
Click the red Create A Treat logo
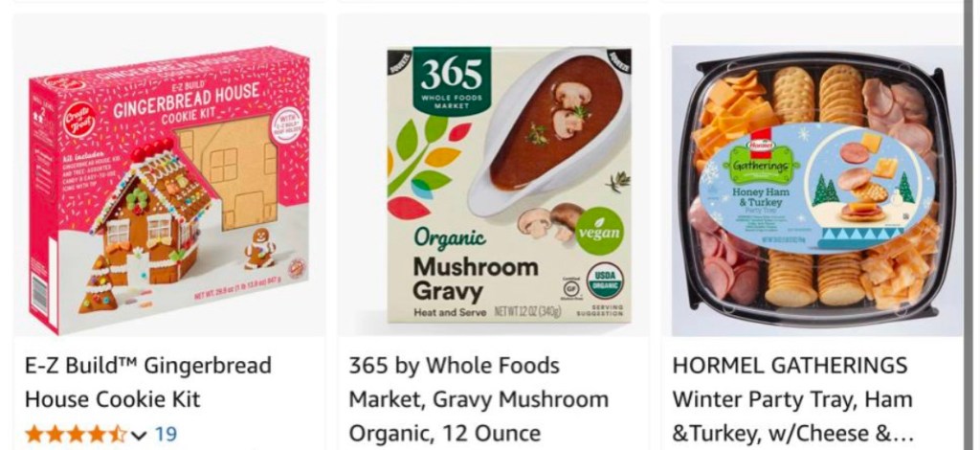[x=79, y=118]
